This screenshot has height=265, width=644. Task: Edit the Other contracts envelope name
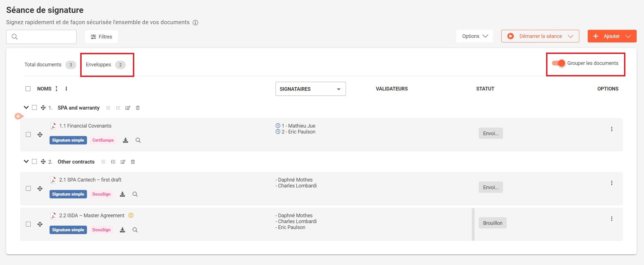coord(123,162)
